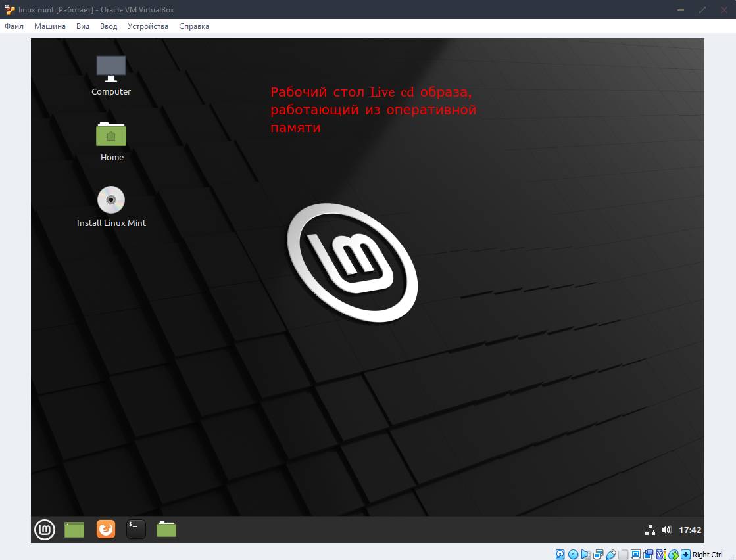Click the clock showing 17:42

(690, 530)
